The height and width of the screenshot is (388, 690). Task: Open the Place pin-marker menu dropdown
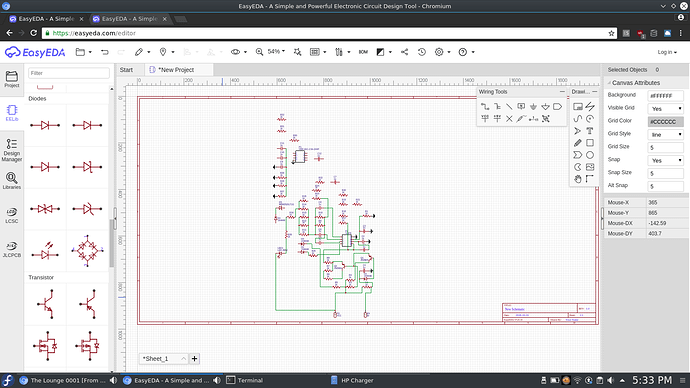coord(167,52)
